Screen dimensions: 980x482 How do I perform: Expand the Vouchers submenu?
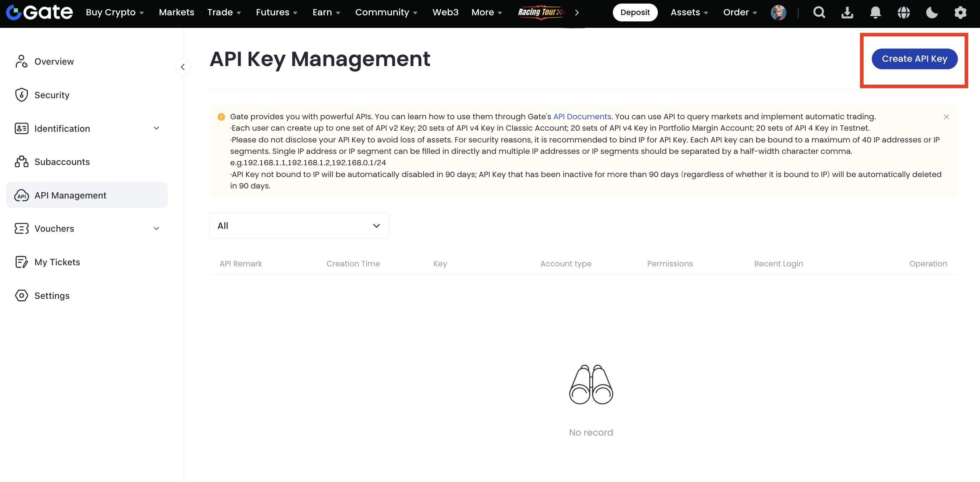click(156, 228)
